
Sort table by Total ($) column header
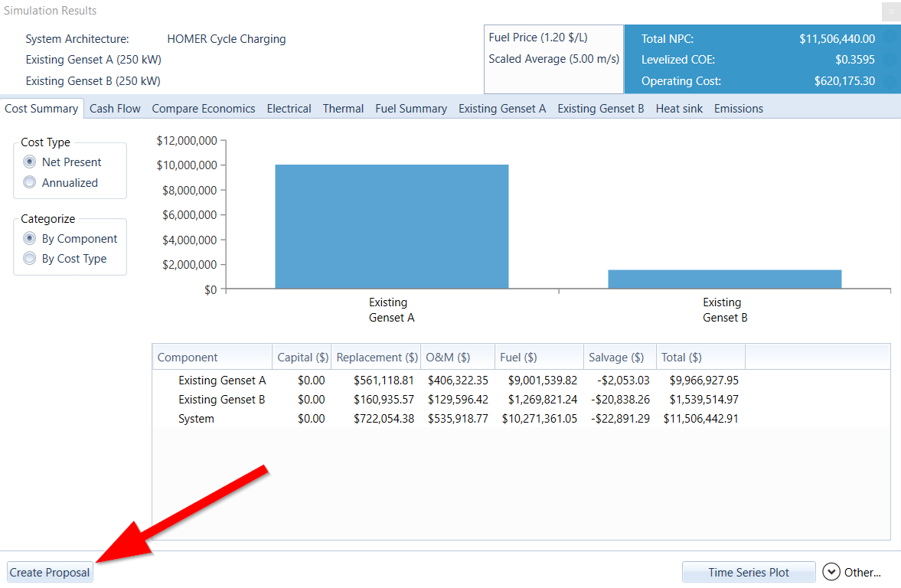681,358
